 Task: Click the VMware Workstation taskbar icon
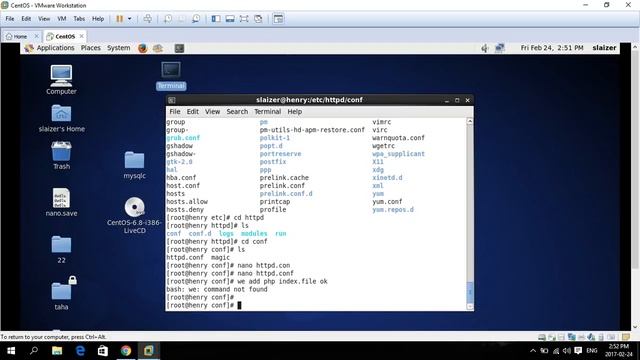point(149,351)
